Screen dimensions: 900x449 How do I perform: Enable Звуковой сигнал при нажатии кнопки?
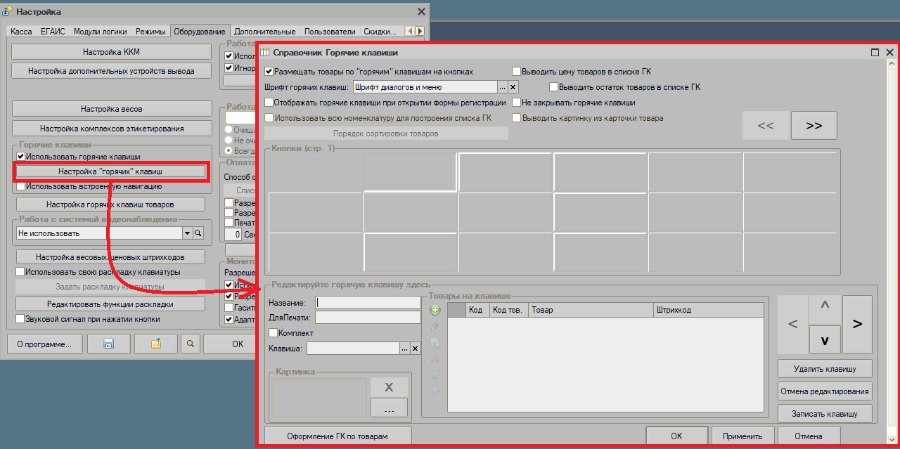click(x=21, y=319)
